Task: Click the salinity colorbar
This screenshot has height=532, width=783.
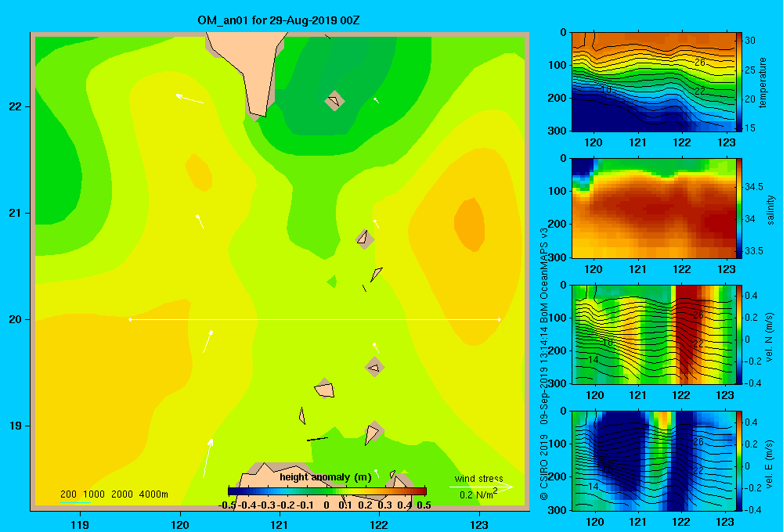Action: tap(739, 208)
